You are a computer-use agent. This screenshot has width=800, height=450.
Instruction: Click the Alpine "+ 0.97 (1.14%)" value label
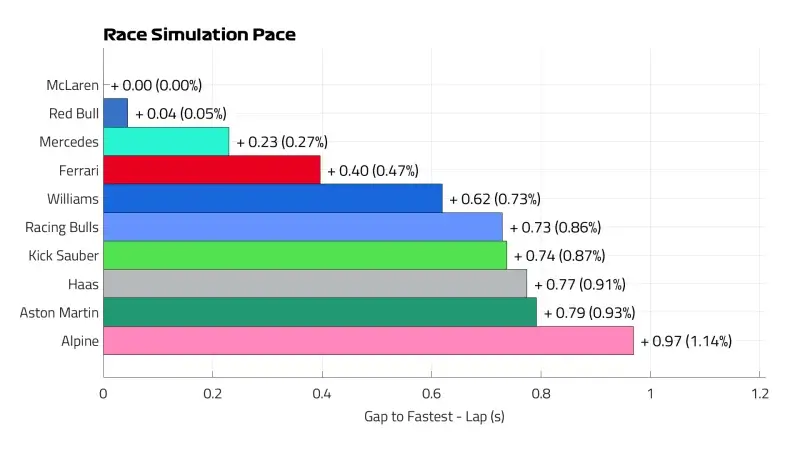686,341
